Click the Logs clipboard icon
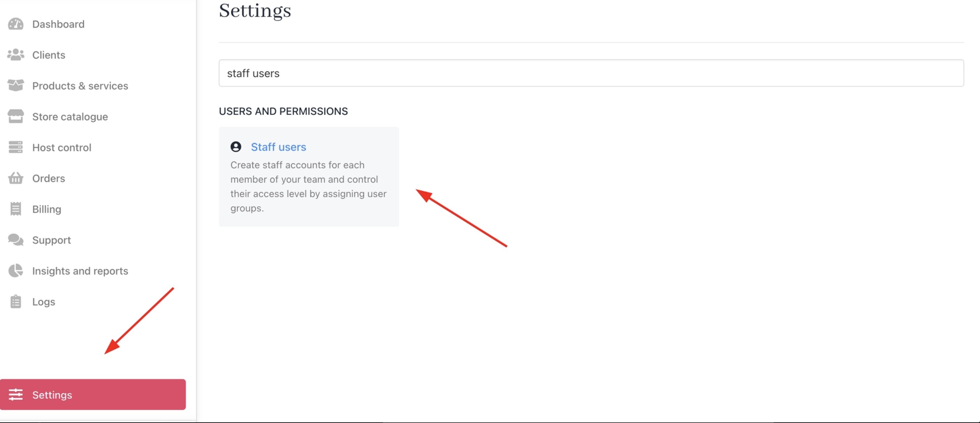 16,301
